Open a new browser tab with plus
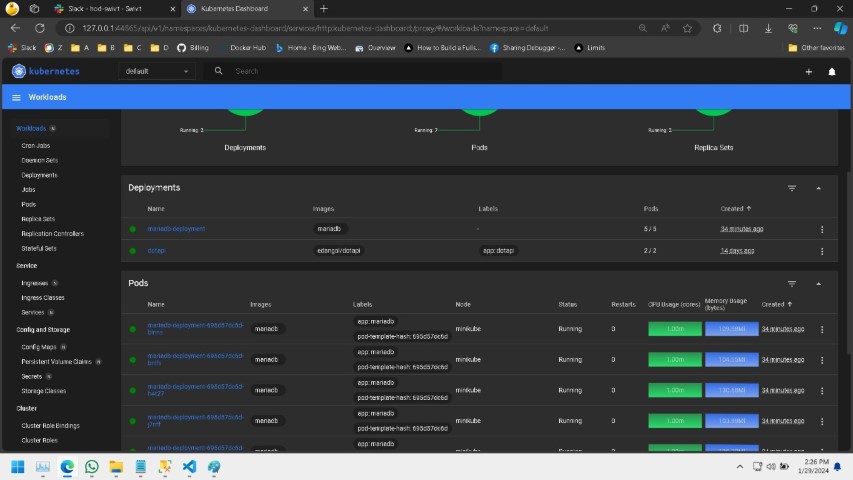Viewport: 853px width, 480px height. 324,9
